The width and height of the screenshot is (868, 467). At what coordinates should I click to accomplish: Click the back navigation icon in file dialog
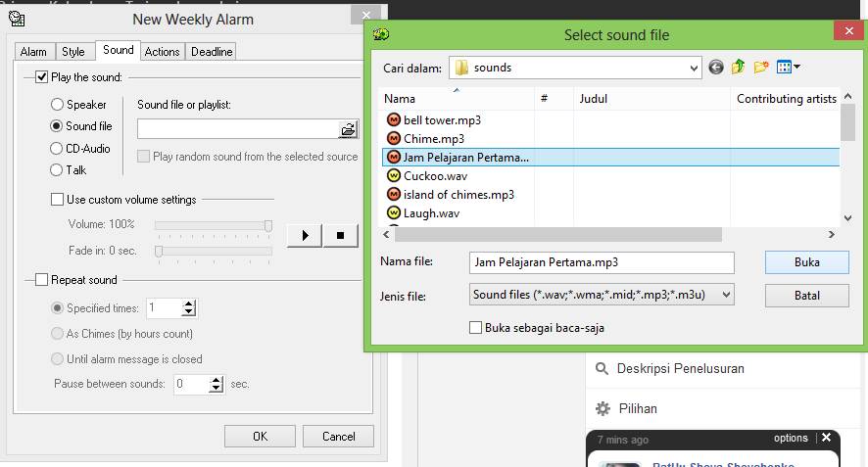coord(716,68)
